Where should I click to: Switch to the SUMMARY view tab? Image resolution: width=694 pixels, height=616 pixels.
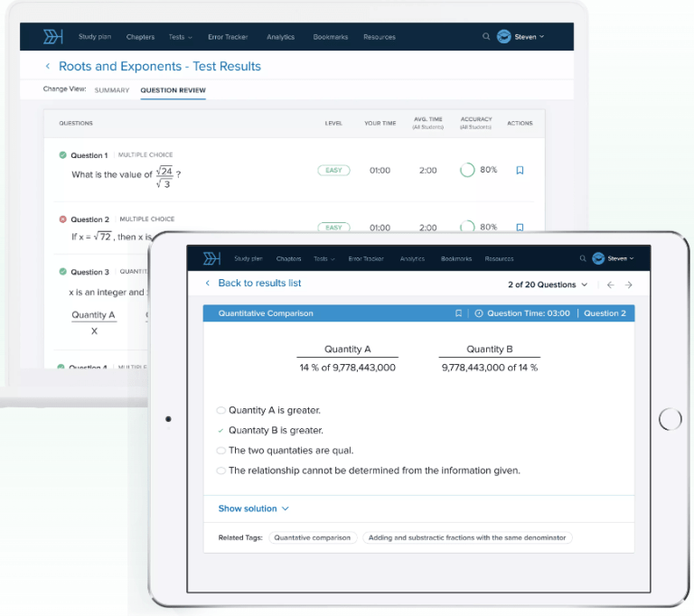click(x=112, y=90)
